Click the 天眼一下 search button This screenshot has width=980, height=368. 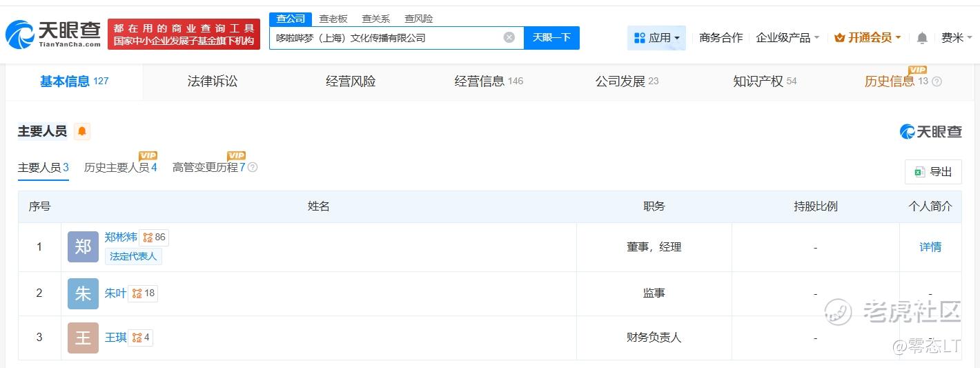[551, 38]
